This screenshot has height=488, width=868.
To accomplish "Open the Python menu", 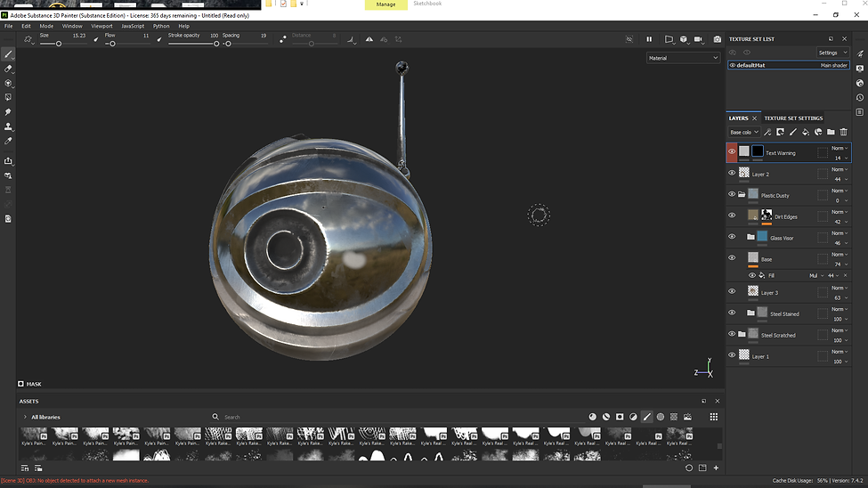I will 161,26.
